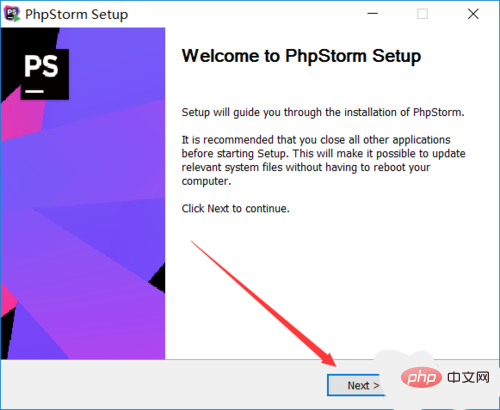This screenshot has width=500, height=410.
Task: Click the PhpStorm icon in title bar
Action: coord(12,14)
